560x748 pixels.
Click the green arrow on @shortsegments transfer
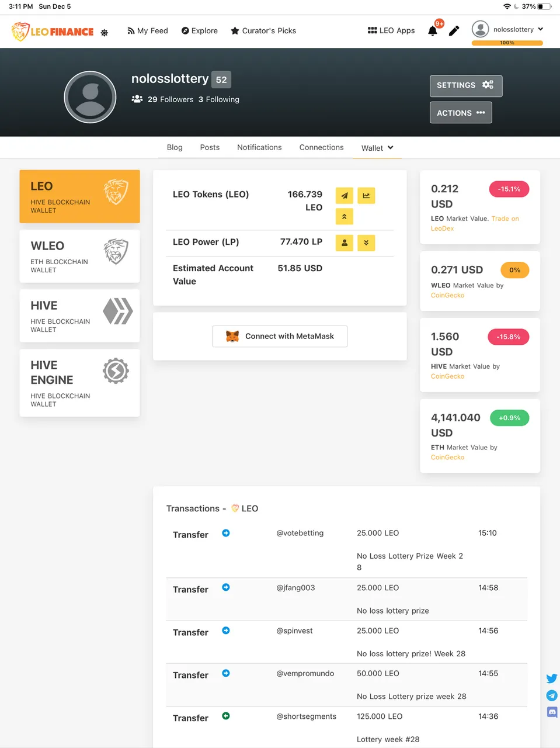click(226, 716)
